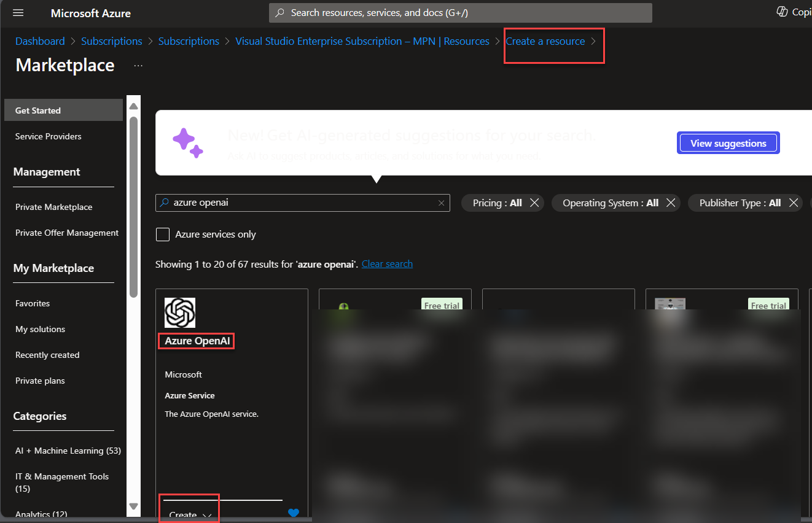This screenshot has width=812, height=523.
Task: Open Favorites under My Marketplace
Action: (33, 303)
